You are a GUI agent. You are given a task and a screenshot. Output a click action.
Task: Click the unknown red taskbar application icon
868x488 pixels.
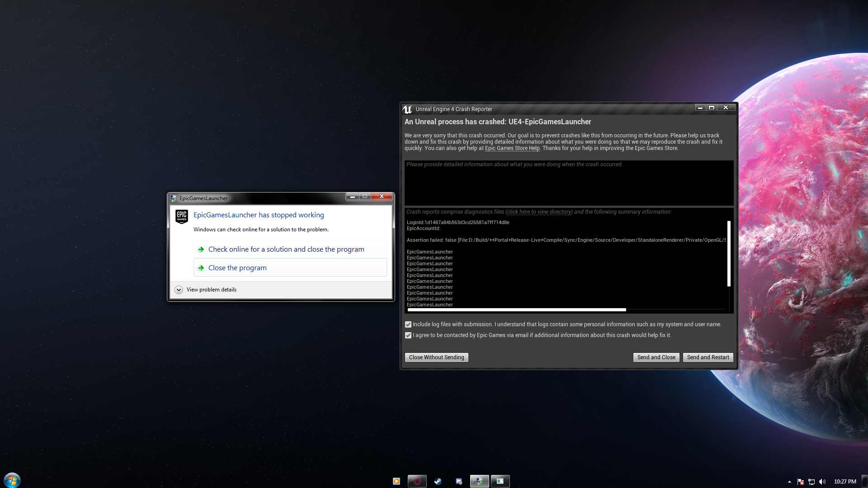417,481
